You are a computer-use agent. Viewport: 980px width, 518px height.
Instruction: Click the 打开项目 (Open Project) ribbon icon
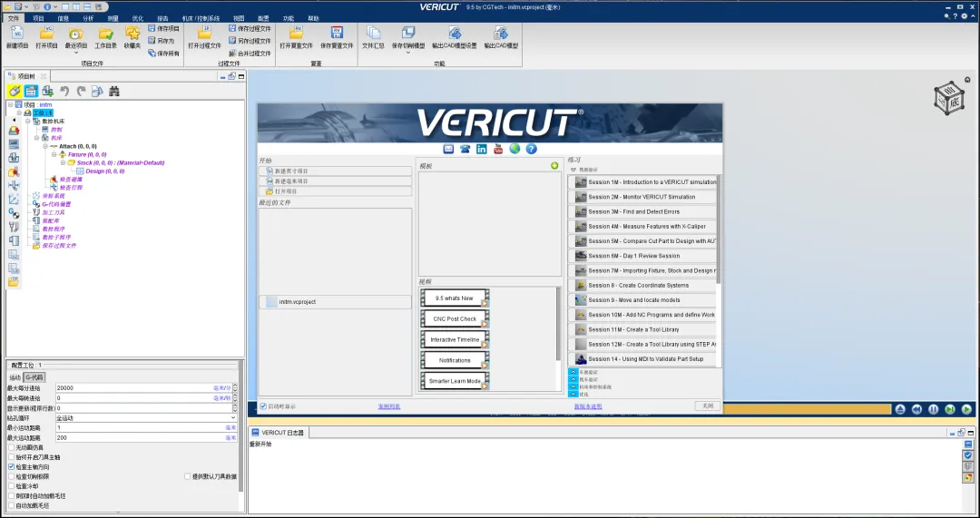pyautogui.click(x=46, y=37)
